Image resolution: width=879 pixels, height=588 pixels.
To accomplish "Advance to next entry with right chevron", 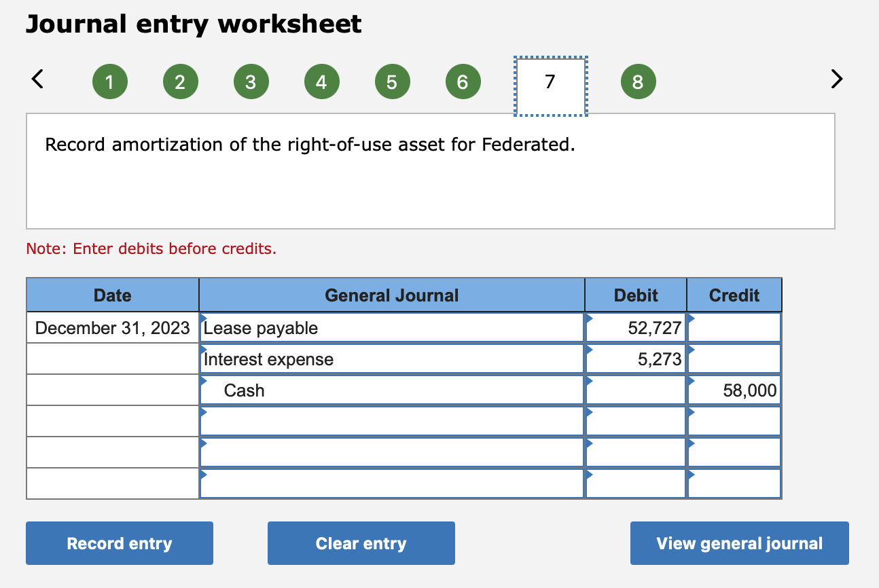I will coord(836,79).
